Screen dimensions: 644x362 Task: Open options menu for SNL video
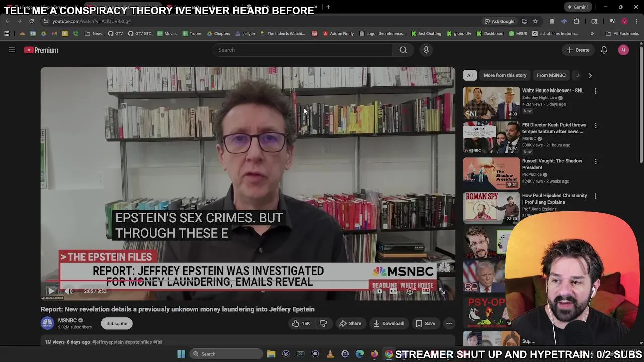coord(595,91)
